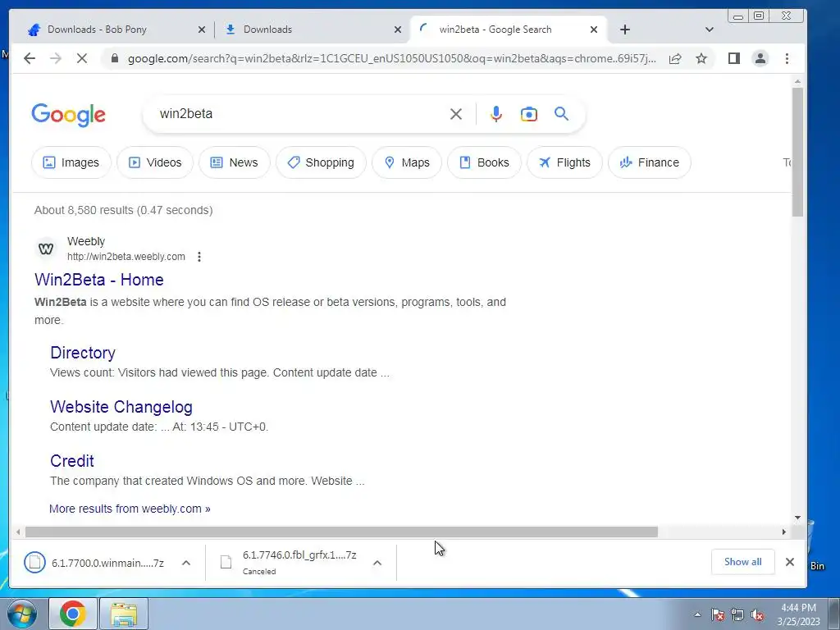Stop loading the page with the X button
Screen dimensions: 840x630
[81, 58]
